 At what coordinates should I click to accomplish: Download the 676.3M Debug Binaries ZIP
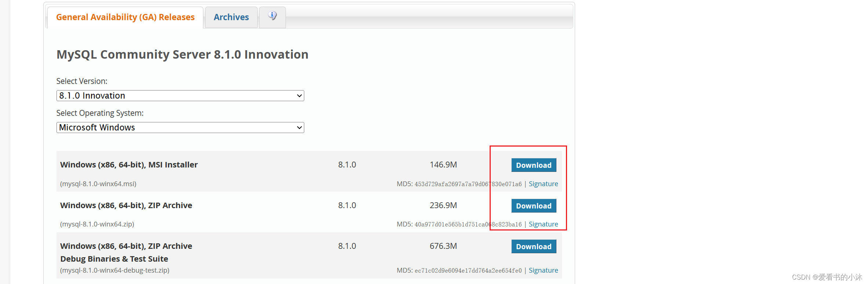[534, 246]
